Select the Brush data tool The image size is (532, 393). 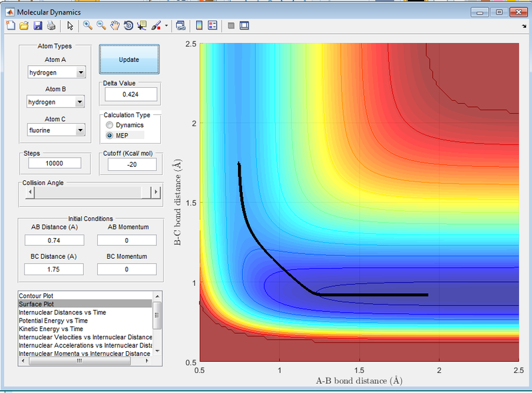pyautogui.click(x=156, y=25)
